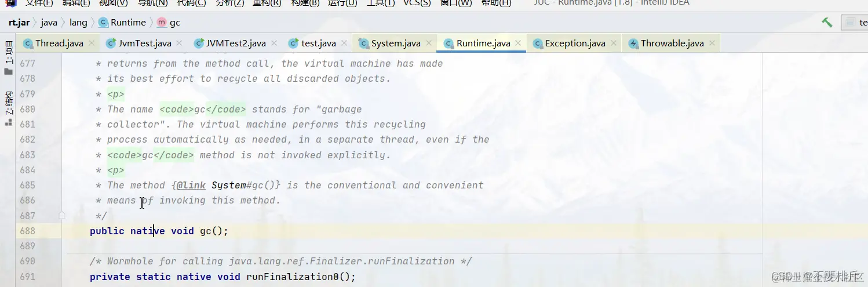Image resolution: width=868 pixels, height=287 pixels.
Task: Click line number 684 in the gutter
Action: tap(27, 170)
